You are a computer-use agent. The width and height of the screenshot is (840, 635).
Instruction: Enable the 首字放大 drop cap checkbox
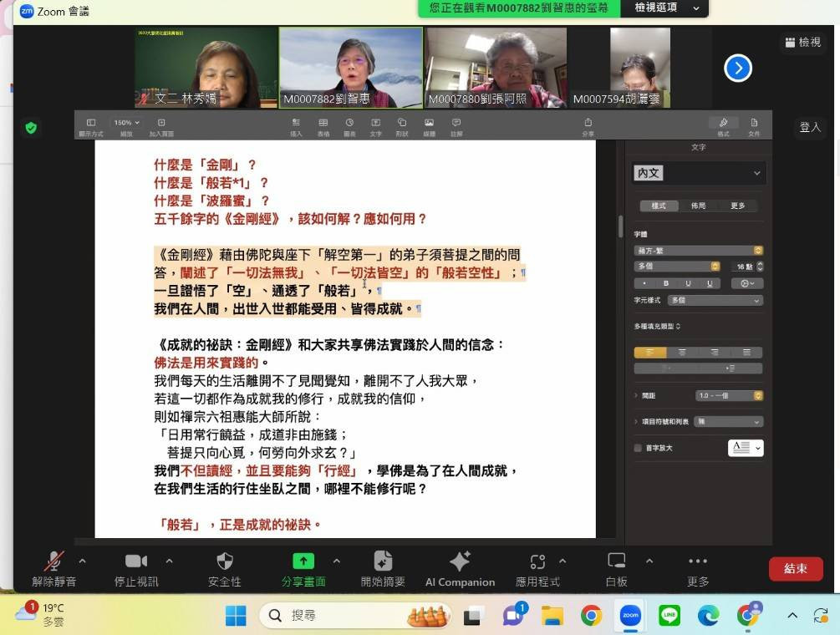tap(638, 448)
